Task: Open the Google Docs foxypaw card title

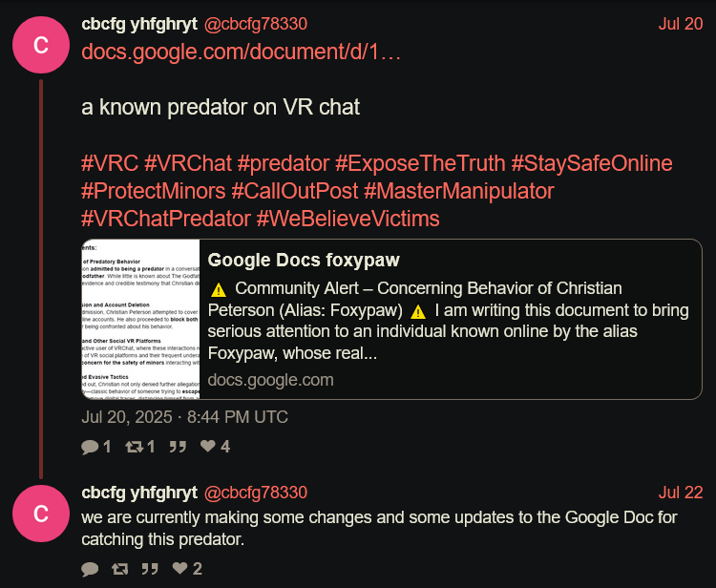Action: 304,261
